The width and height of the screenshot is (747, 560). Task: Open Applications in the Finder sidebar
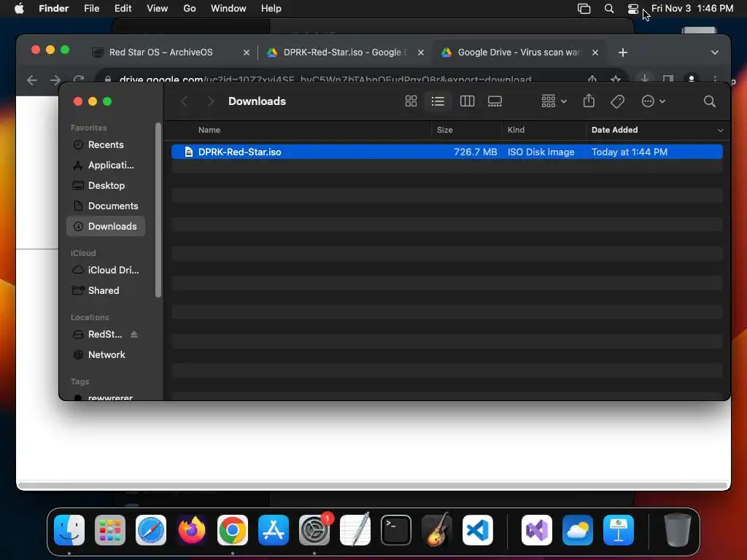coord(106,166)
